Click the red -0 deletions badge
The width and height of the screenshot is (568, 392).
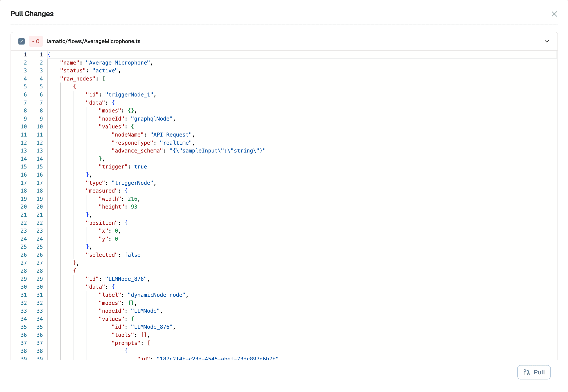tap(36, 41)
